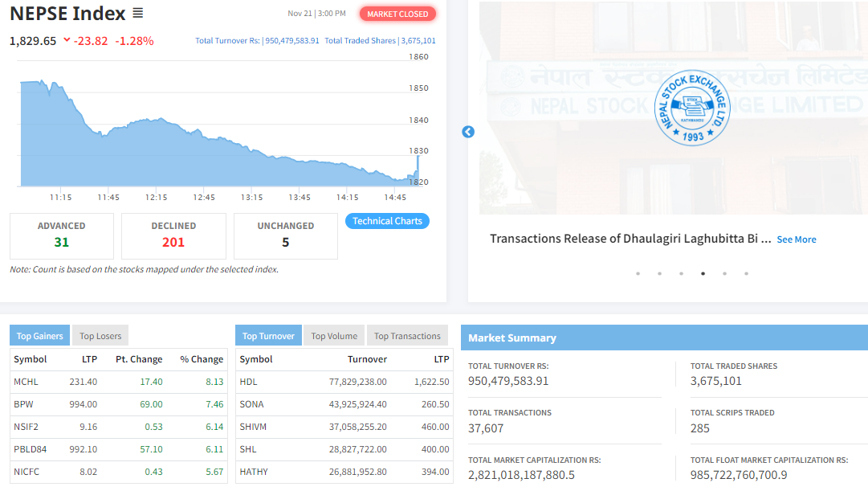The image size is (868, 491).
Task: Open SONA stock symbol
Action: click(x=252, y=404)
